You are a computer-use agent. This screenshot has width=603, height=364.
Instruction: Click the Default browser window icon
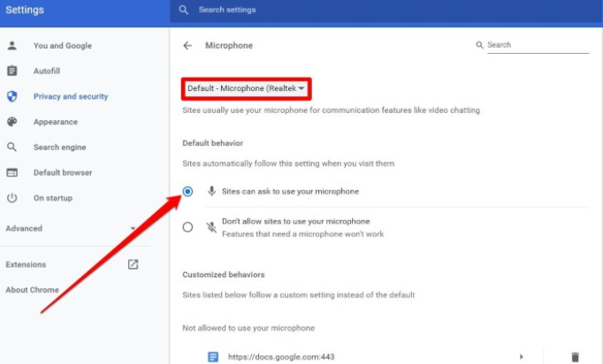point(11,172)
